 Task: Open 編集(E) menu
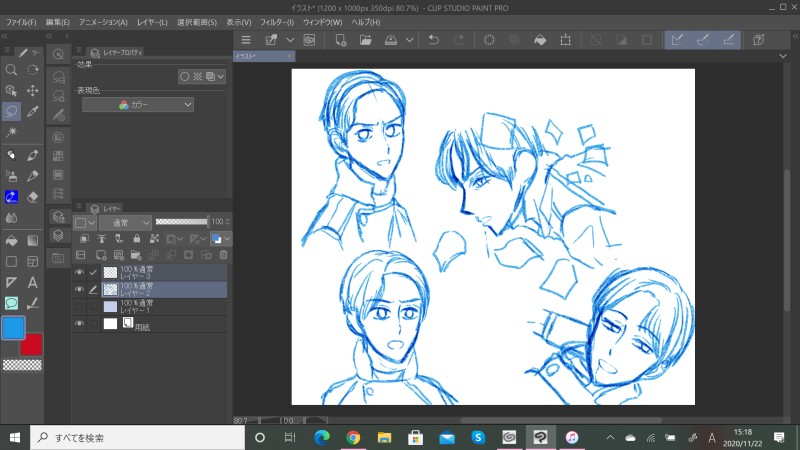pyautogui.click(x=57, y=22)
